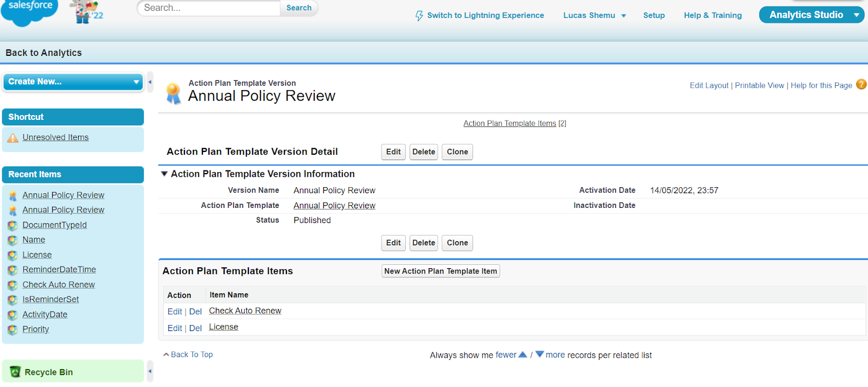Click the ribbon award icon by Annual Policy Review title

pos(173,93)
